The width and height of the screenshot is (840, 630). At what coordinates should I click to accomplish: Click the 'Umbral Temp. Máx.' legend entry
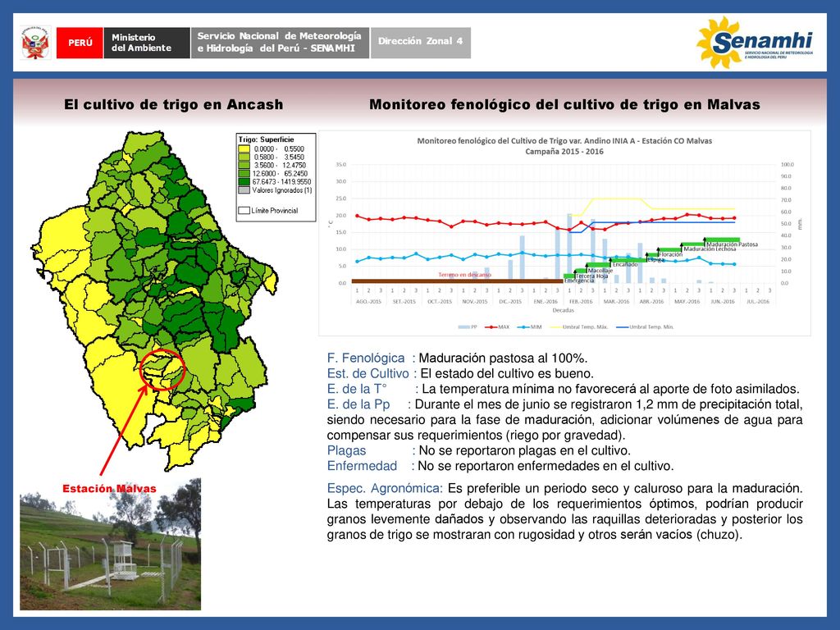click(579, 326)
